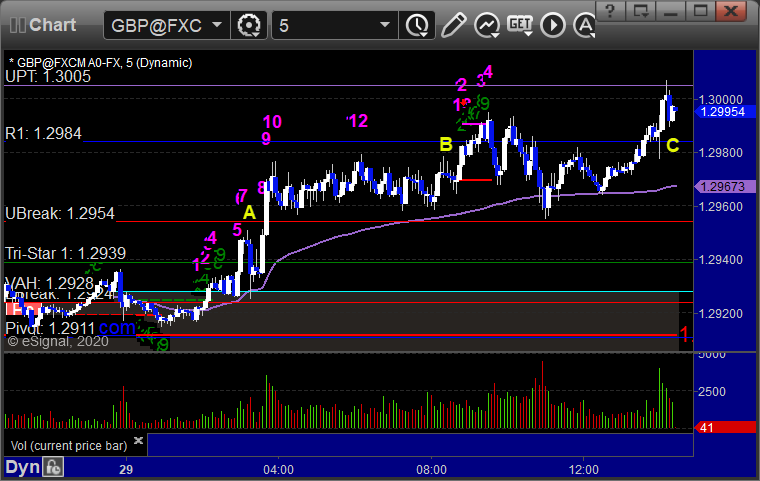Click the Tri-Star 1: 1.2939 label
Image resolution: width=760 pixels, height=481 pixels.
[x=65, y=253]
